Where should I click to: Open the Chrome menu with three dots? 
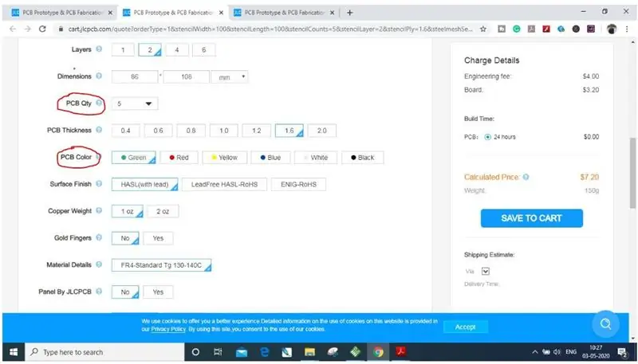[626, 29]
